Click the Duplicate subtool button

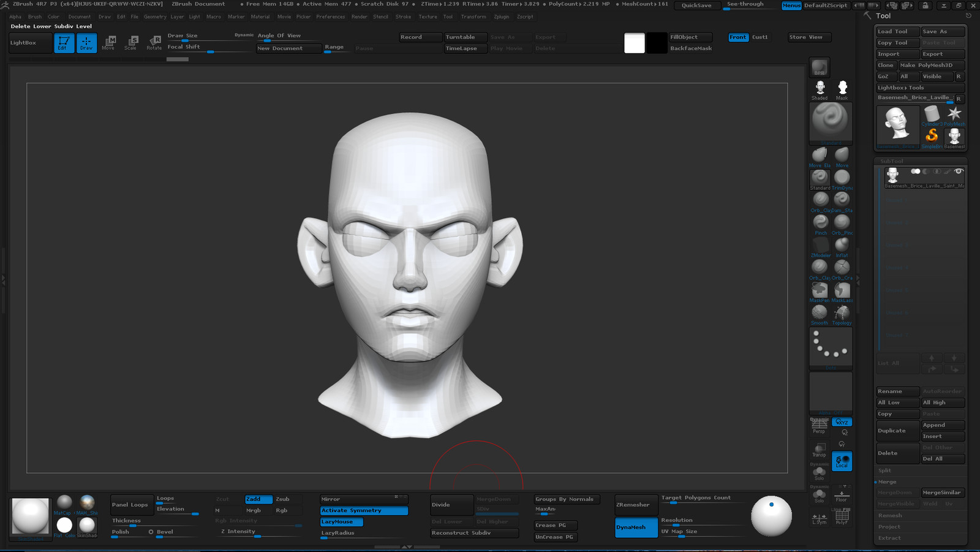(897, 431)
